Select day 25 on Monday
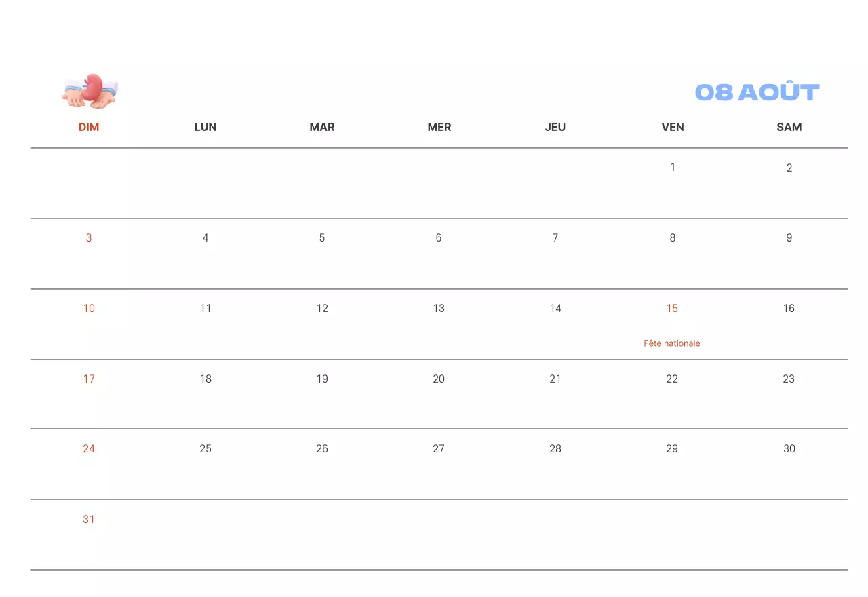 click(x=205, y=449)
